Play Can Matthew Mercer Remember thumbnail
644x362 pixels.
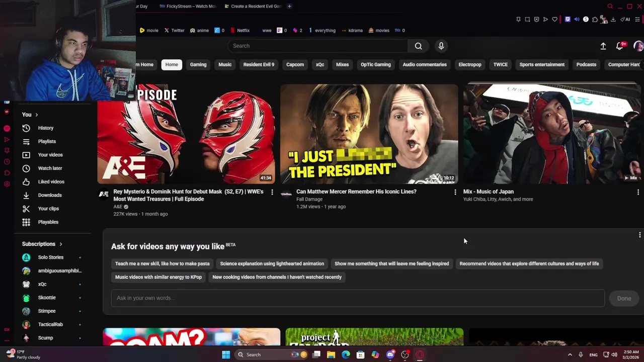369,134
